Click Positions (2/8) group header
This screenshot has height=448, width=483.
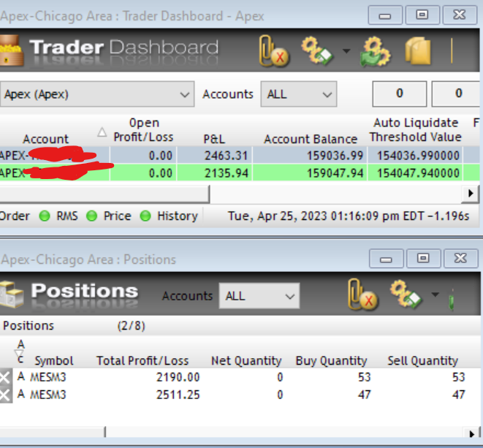tap(74, 326)
